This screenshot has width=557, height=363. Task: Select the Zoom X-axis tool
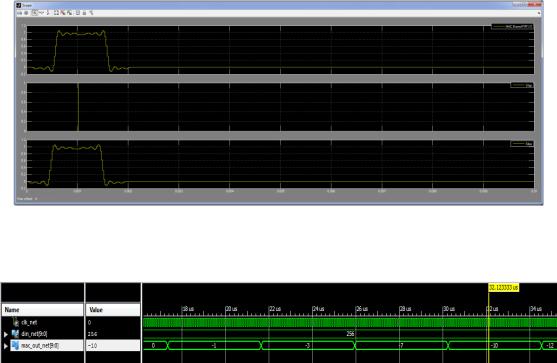[x=42, y=13]
